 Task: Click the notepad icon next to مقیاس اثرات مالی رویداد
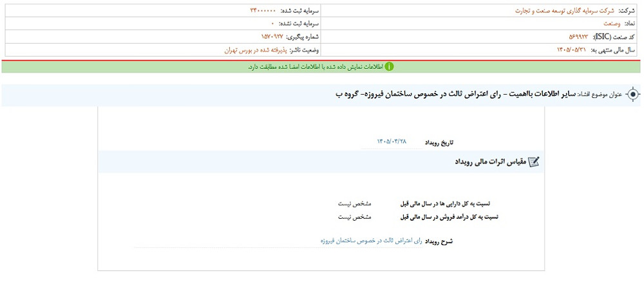point(533,162)
